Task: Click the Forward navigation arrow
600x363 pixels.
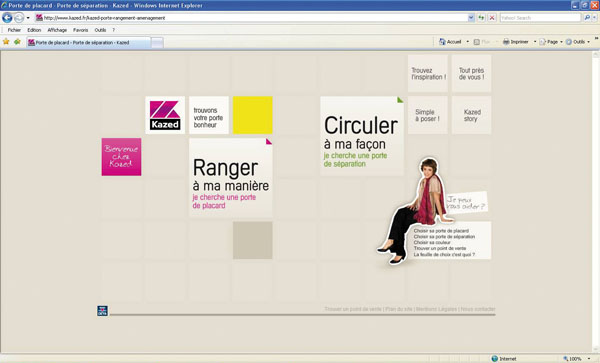Action: click(19, 18)
